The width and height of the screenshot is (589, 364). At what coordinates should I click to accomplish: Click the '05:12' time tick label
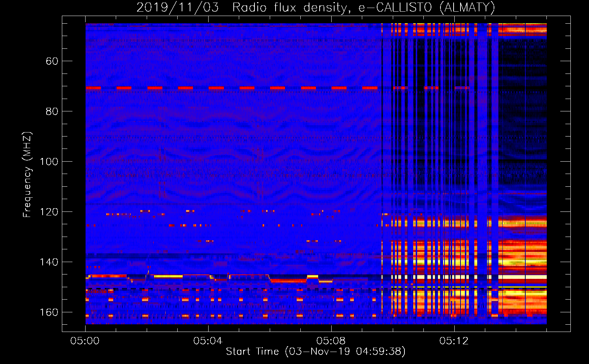454,341
